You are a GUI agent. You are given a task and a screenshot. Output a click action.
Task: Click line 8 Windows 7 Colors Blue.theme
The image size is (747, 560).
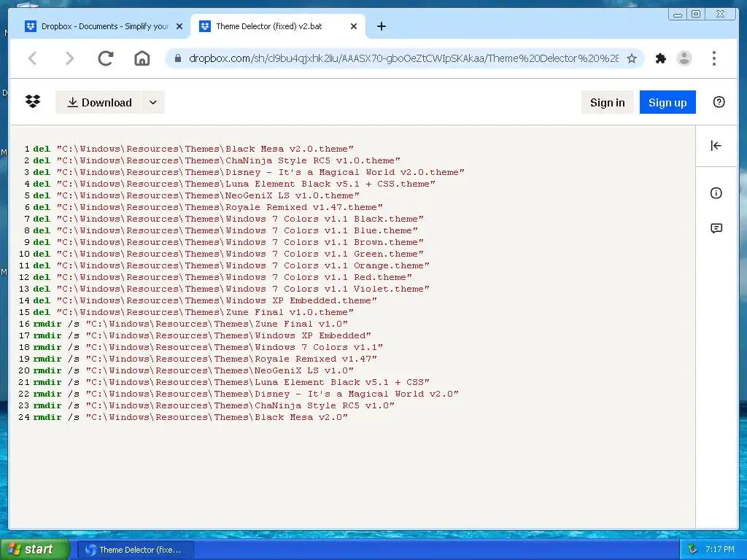(x=225, y=230)
